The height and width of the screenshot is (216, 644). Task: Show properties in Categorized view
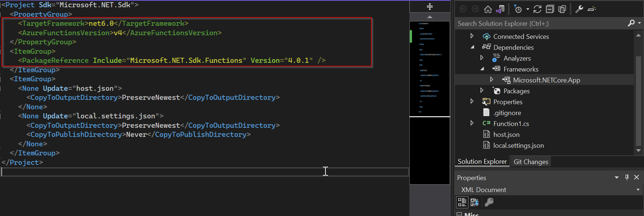[462, 202]
